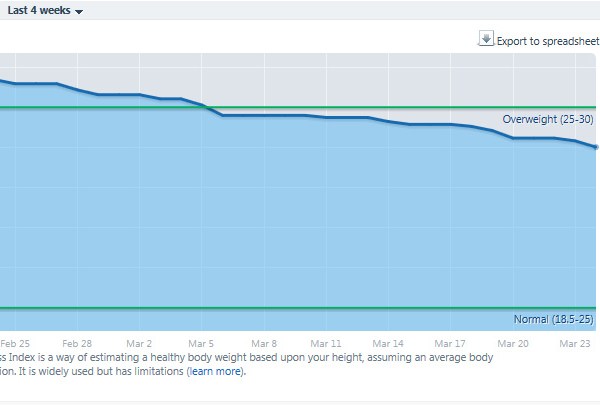
Task: Select the Mar 14 axis date
Action: [x=389, y=341]
